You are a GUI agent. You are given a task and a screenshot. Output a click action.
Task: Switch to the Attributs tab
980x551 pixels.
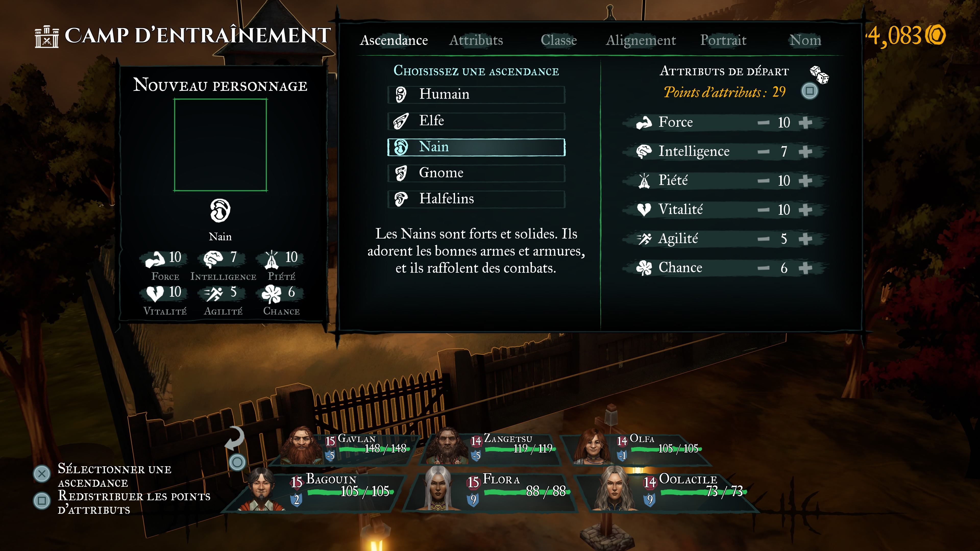pyautogui.click(x=476, y=40)
